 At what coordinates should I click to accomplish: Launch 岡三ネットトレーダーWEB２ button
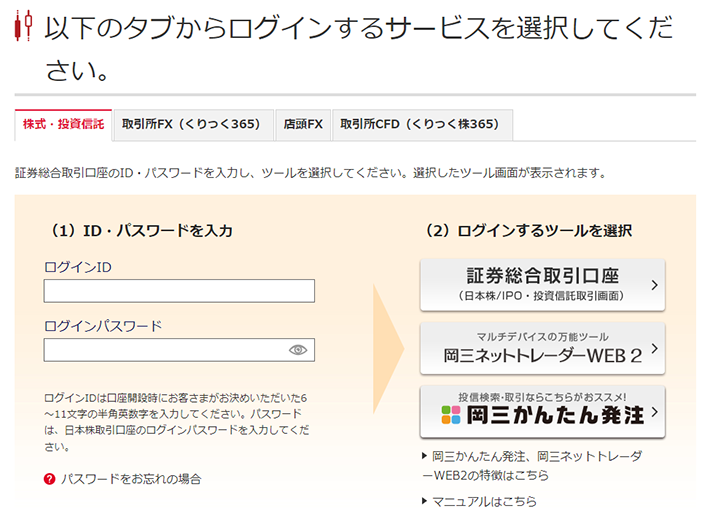coord(542,348)
